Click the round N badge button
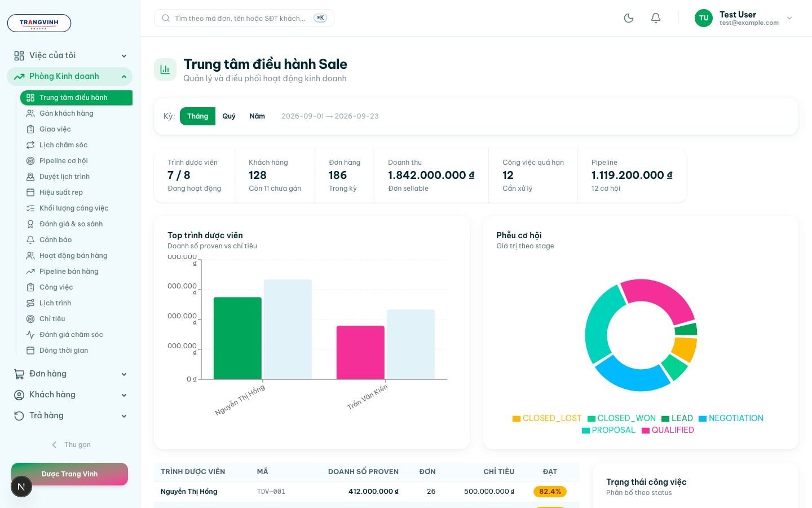Viewport: 812px width, 508px height. (x=21, y=487)
